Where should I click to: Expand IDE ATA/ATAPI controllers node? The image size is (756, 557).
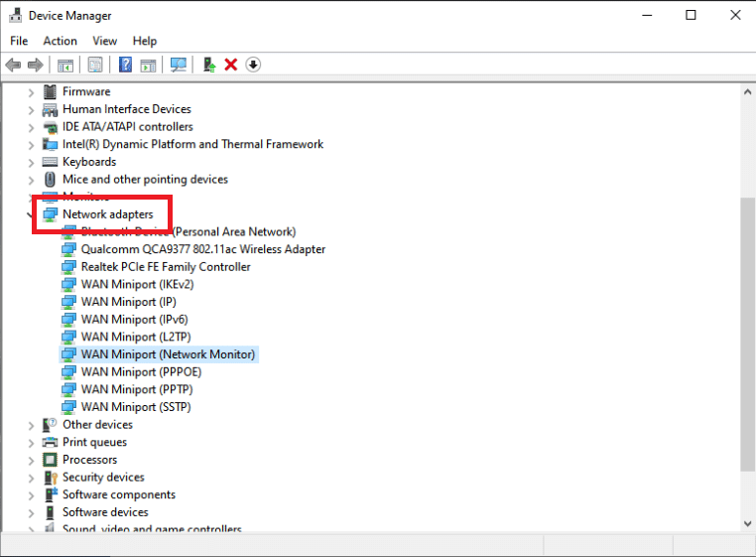(x=31, y=127)
